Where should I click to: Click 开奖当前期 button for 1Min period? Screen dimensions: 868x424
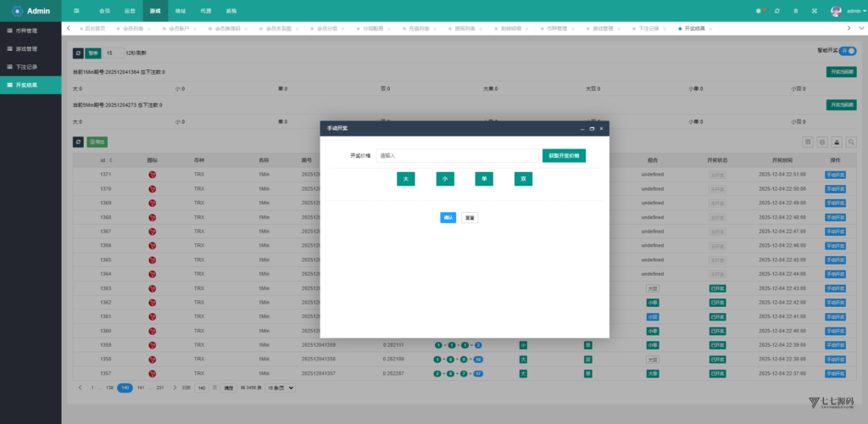pos(842,72)
